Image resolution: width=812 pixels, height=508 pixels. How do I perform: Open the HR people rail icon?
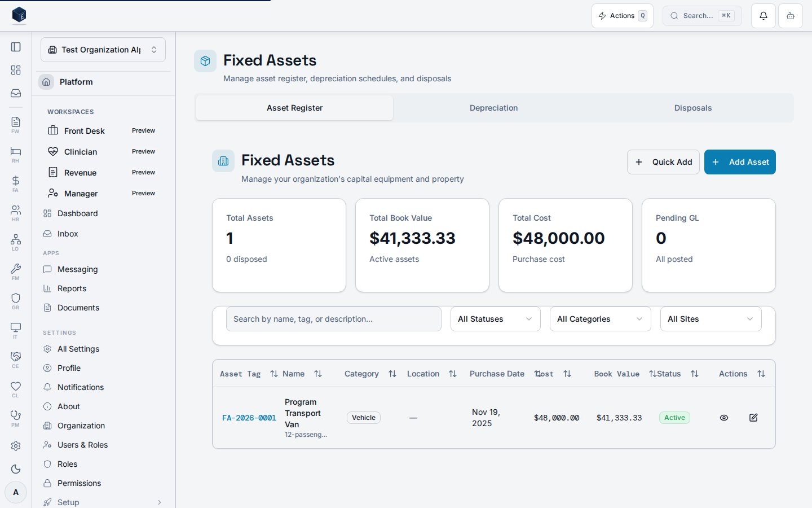coord(16,213)
